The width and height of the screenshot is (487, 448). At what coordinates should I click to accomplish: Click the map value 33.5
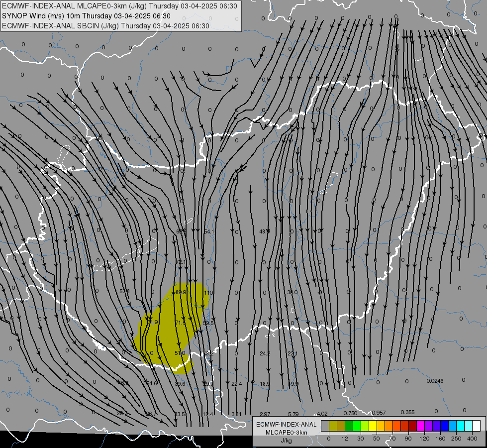click(x=180, y=414)
